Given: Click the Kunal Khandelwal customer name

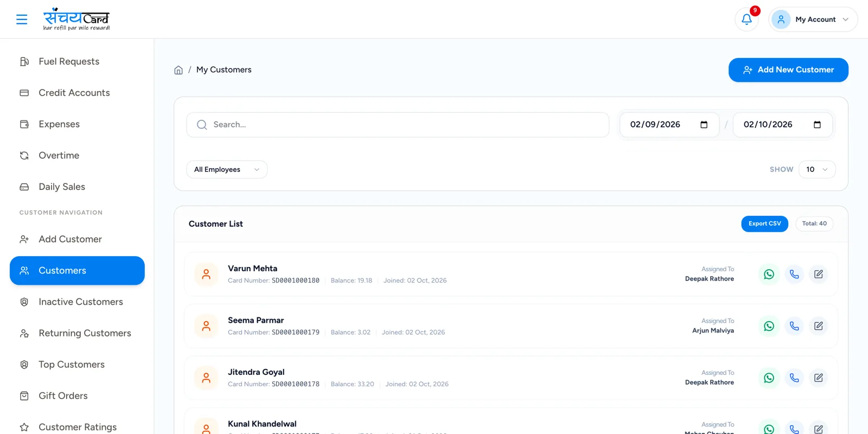Looking at the screenshot, I should (262, 424).
